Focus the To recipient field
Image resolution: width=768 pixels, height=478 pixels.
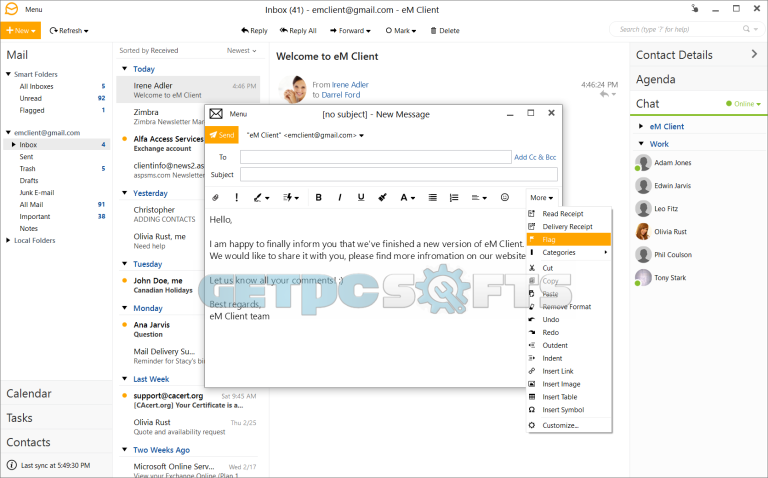(x=376, y=157)
